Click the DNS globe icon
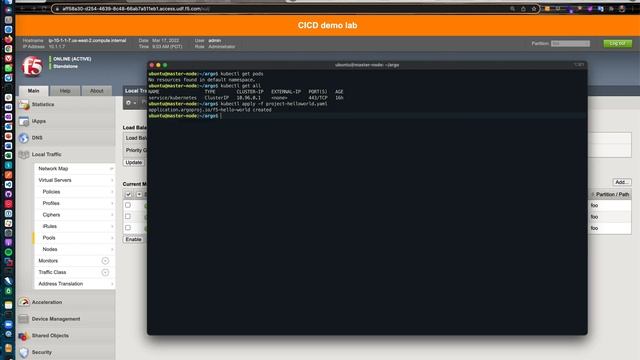640x360 pixels. click(x=24, y=138)
